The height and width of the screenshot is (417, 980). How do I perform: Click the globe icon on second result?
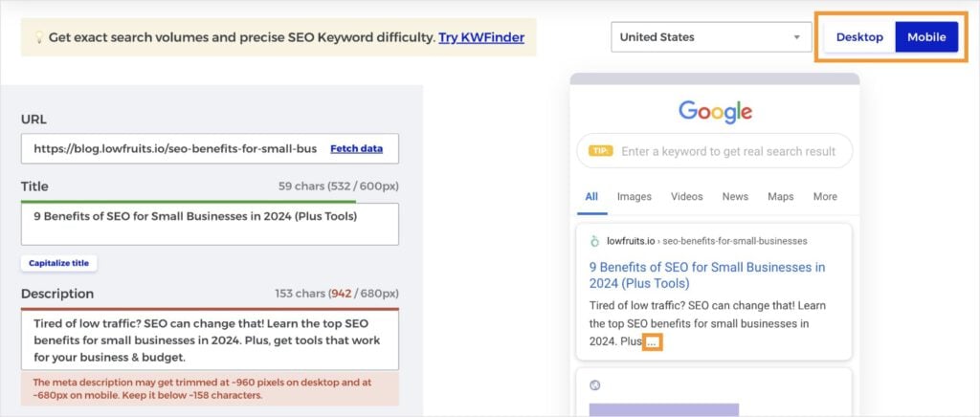pyautogui.click(x=595, y=385)
